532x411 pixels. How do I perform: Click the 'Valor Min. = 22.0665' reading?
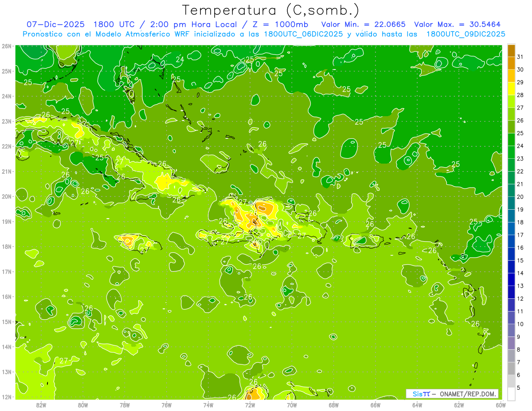[x=364, y=24]
